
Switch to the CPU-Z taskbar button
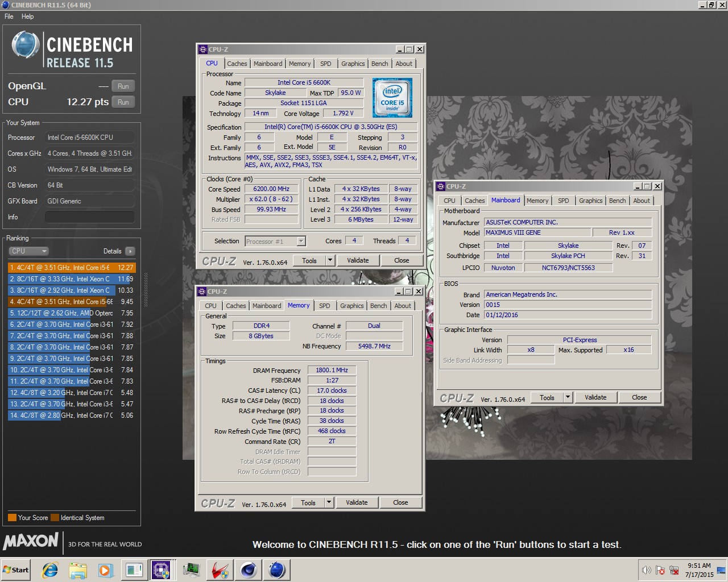pyautogui.click(x=162, y=570)
